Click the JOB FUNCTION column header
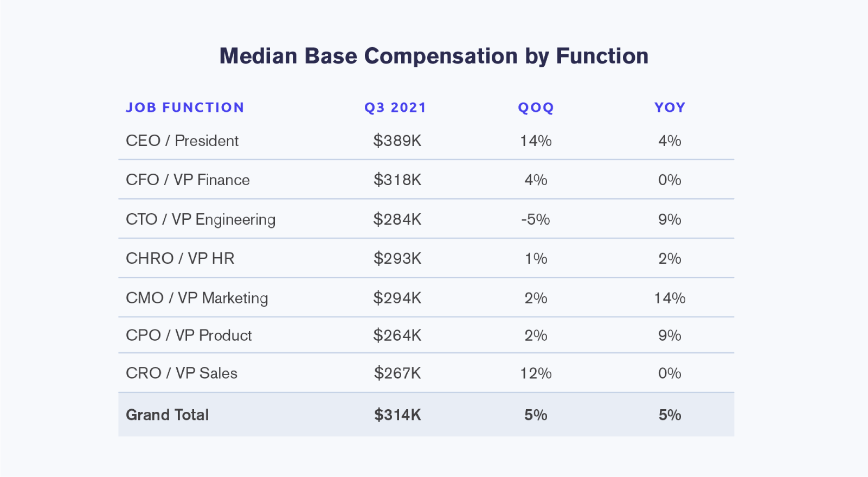Screen dimensions: 868x477 [185, 107]
